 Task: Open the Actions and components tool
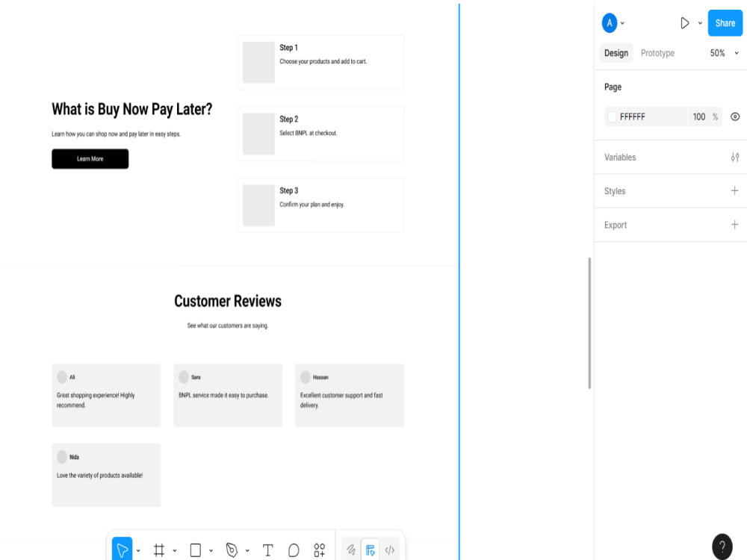coord(319,550)
